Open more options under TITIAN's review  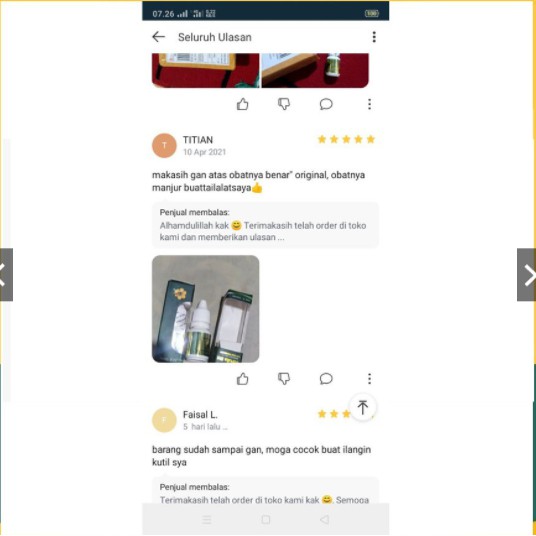tap(369, 379)
